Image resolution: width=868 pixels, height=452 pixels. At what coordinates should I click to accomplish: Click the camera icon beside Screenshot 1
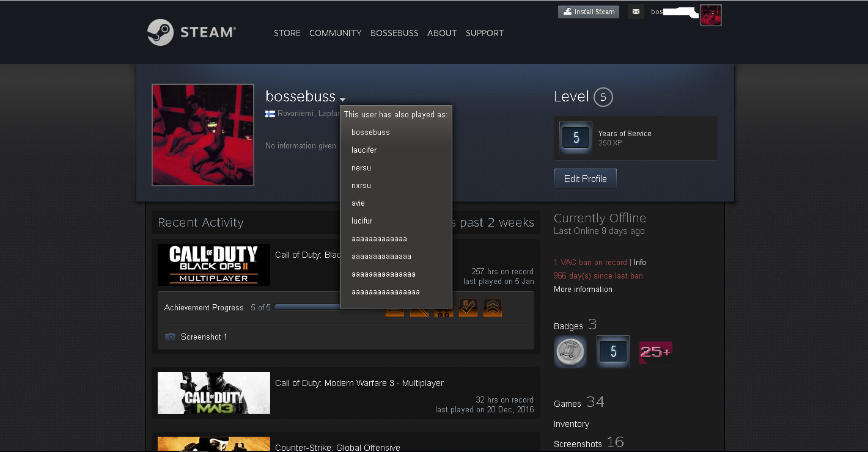point(171,337)
